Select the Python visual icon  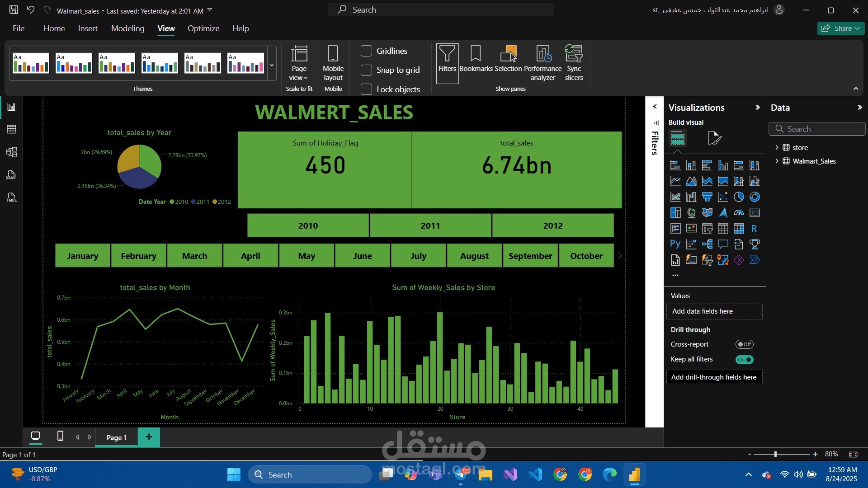coord(675,244)
